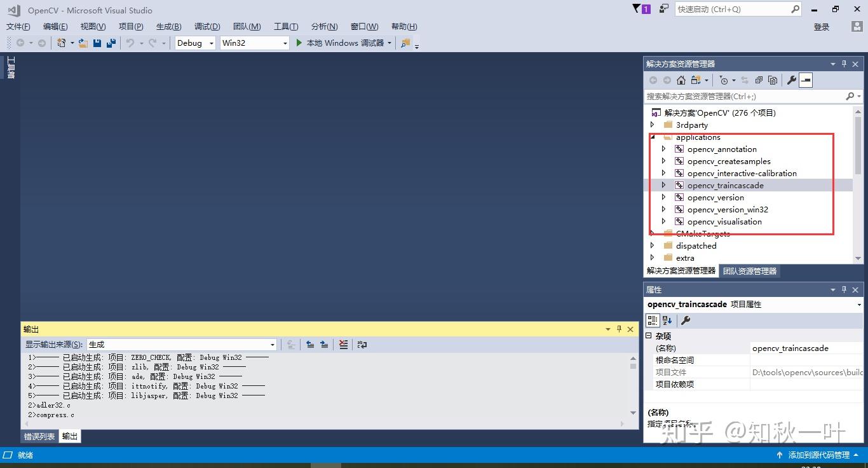Click the (名称) property value field
This screenshot has height=468, width=868.
tap(806, 348)
